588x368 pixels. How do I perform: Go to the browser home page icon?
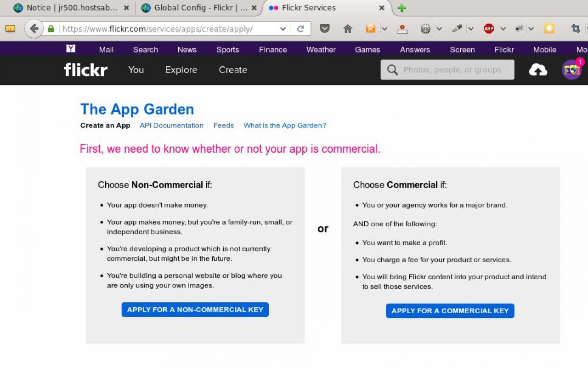coord(348,29)
